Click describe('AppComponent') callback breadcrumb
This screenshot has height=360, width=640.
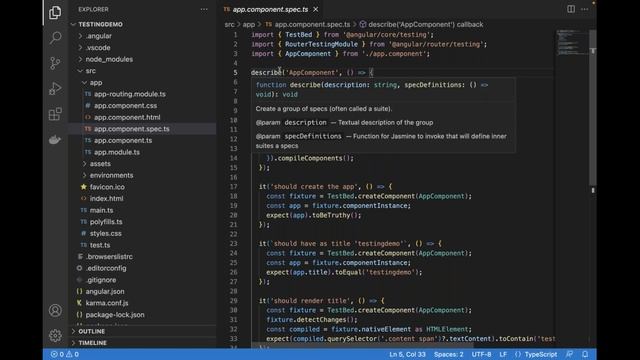pos(425,24)
